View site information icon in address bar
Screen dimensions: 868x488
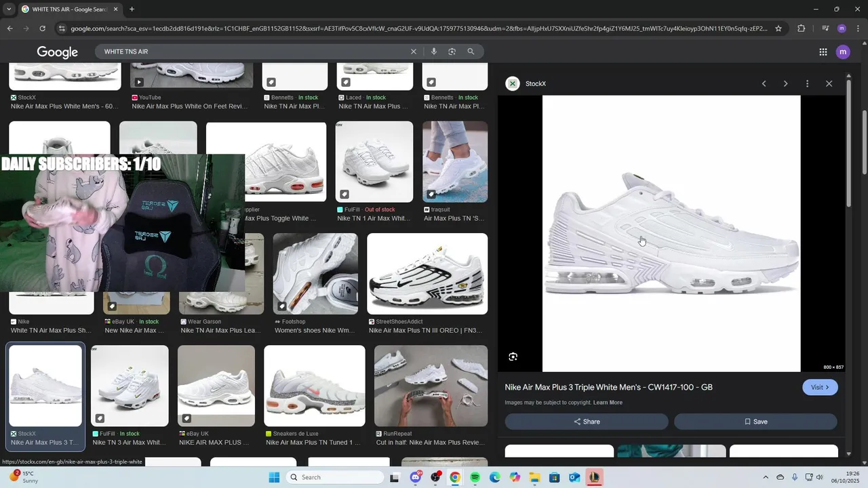(62, 28)
